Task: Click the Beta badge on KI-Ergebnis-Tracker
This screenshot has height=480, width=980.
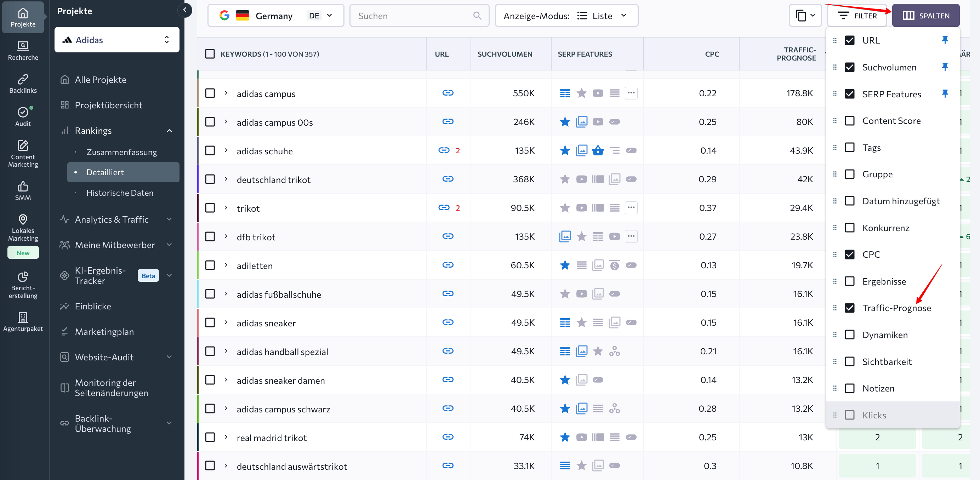Action: tap(148, 276)
